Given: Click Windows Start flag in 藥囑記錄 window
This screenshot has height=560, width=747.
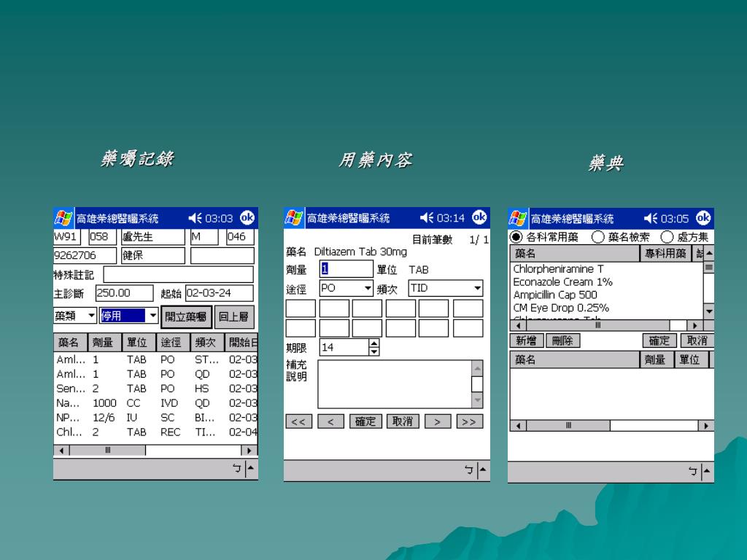Looking at the screenshot, I should tap(63, 218).
